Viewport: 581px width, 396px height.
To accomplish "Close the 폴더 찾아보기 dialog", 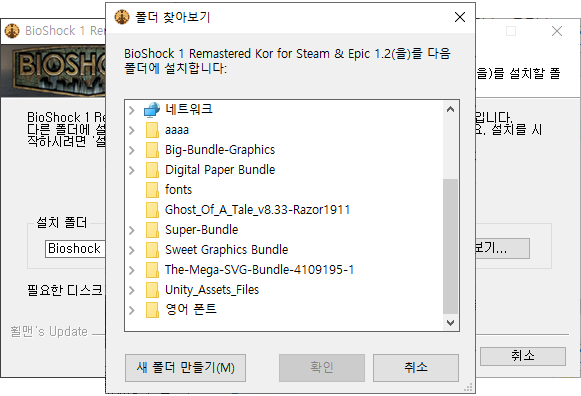I will [460, 17].
